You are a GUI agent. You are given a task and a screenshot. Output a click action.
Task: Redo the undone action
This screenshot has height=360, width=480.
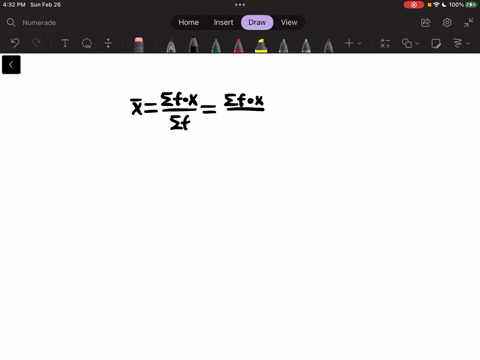(x=36, y=43)
